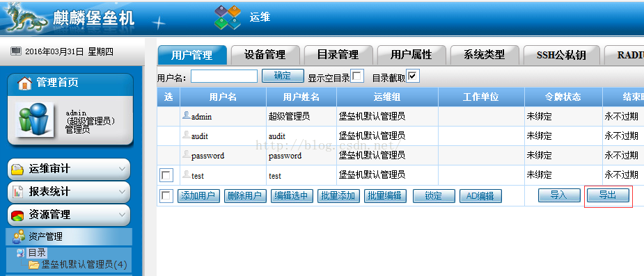644x276 pixels.
Task: Click the 运维组 column header
Action: point(387,97)
